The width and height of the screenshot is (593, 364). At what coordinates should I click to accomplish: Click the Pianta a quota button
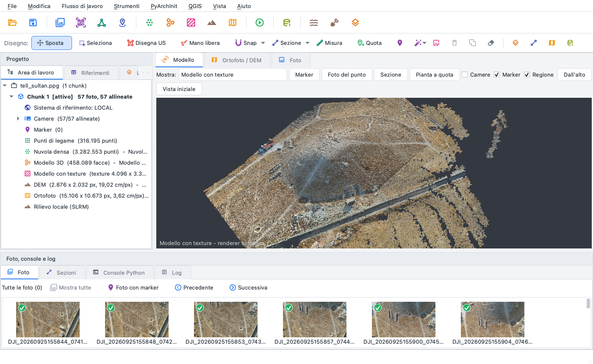coord(435,74)
